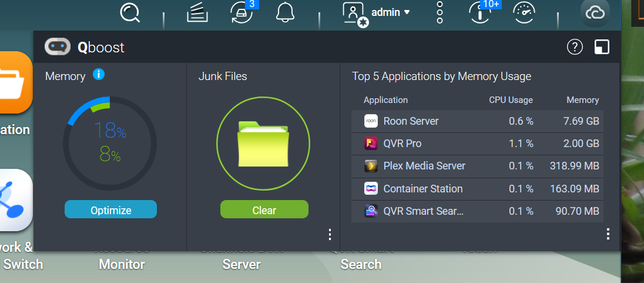Sort by Application column header
Viewport: 644px width, 283px height.
click(x=385, y=100)
